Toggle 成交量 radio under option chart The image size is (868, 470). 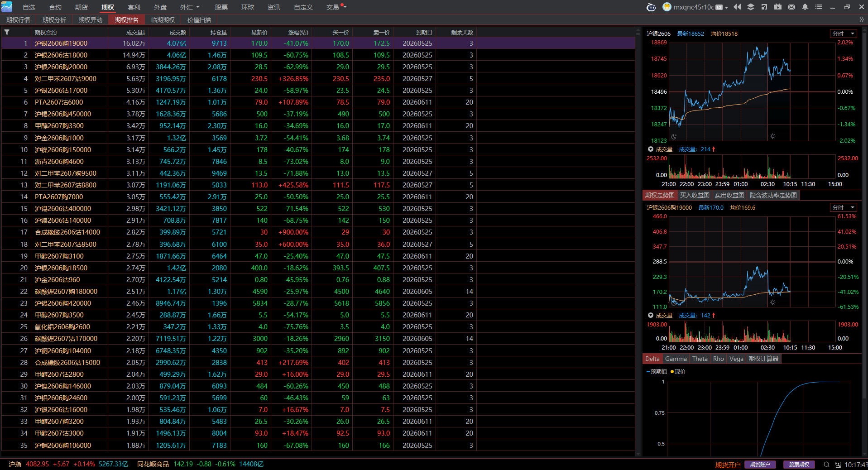[651, 315]
